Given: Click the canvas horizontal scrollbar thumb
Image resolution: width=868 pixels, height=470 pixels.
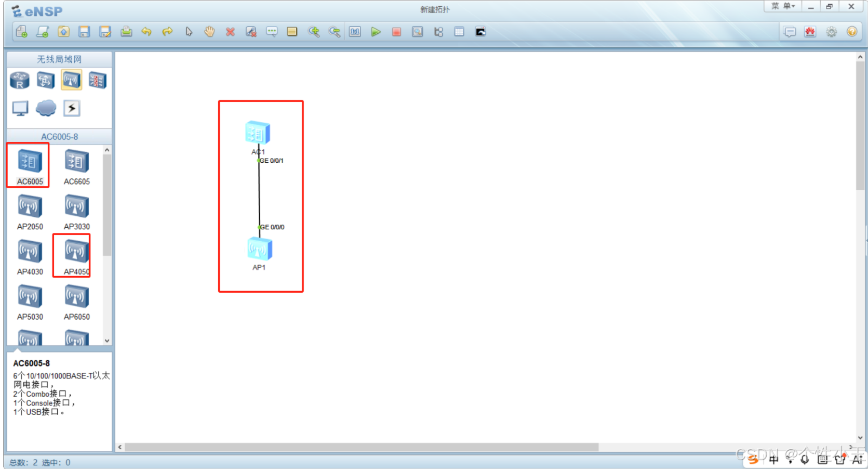Looking at the screenshot, I should (362, 447).
